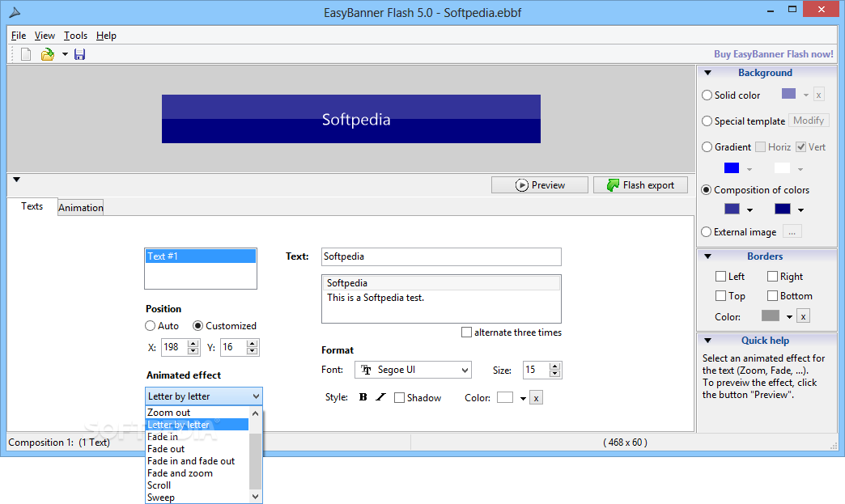Click the Modify template button
845x504 pixels.
tap(809, 121)
